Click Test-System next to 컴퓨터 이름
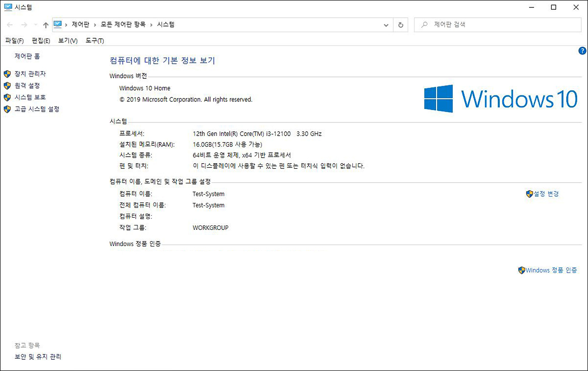 click(208, 194)
